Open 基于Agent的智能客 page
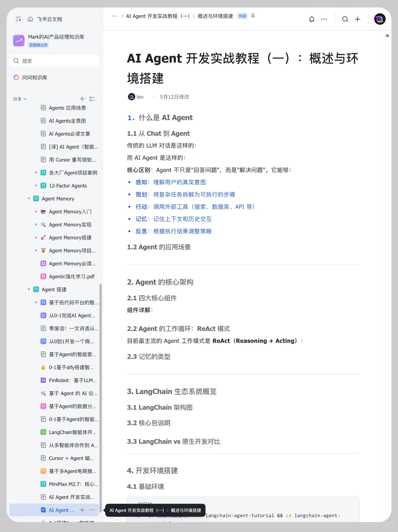Screen dimensions: 398x532 [73, 354]
